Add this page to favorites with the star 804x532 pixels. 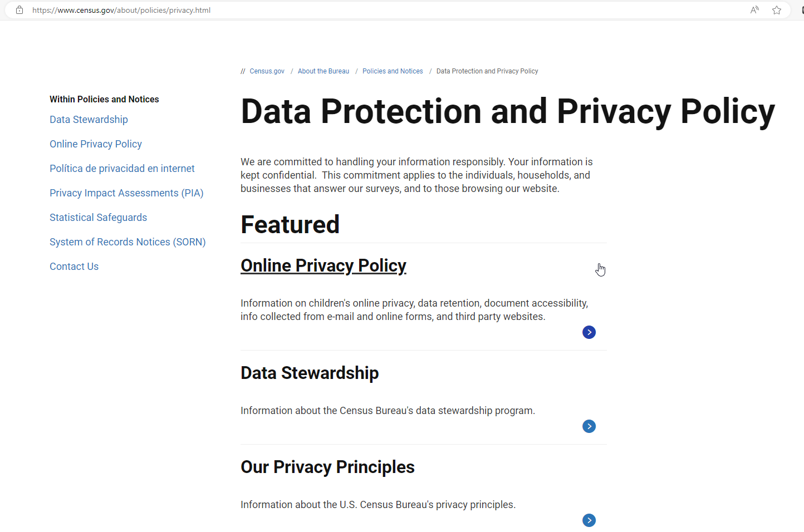(x=777, y=10)
